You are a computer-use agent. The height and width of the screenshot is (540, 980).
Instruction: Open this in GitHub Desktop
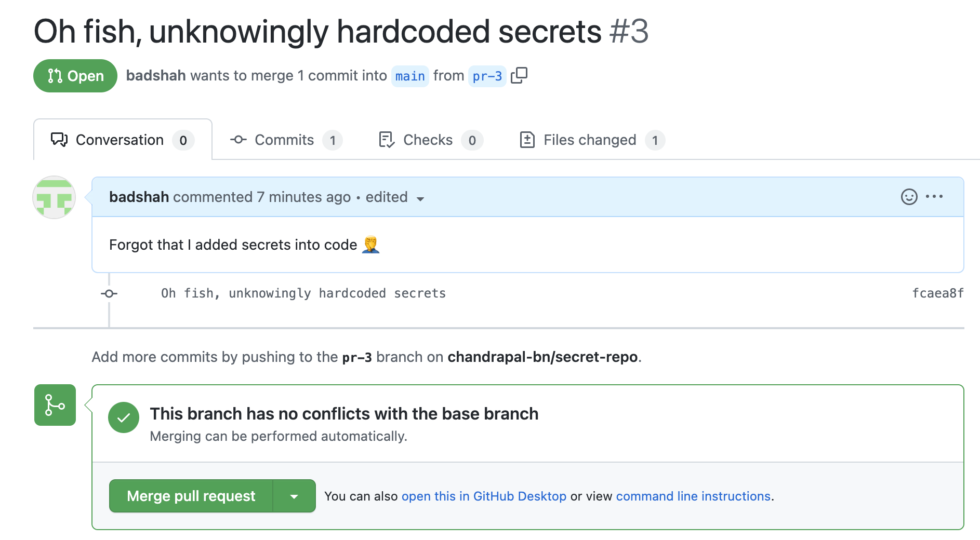pyautogui.click(x=484, y=496)
